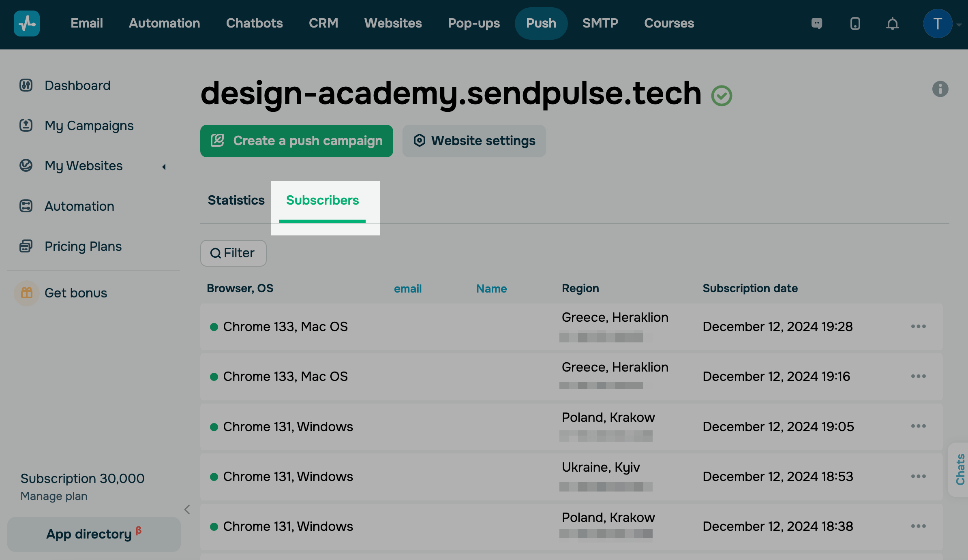968x560 pixels.
Task: Expand the account dropdown arrow beside avatar
Action: pos(959,25)
